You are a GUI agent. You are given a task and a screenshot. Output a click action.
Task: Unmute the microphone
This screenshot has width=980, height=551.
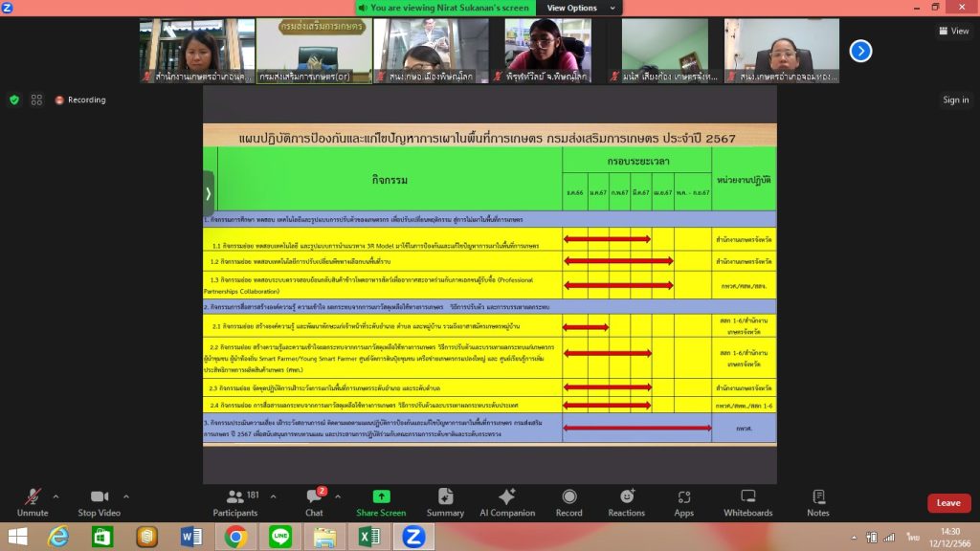33,502
